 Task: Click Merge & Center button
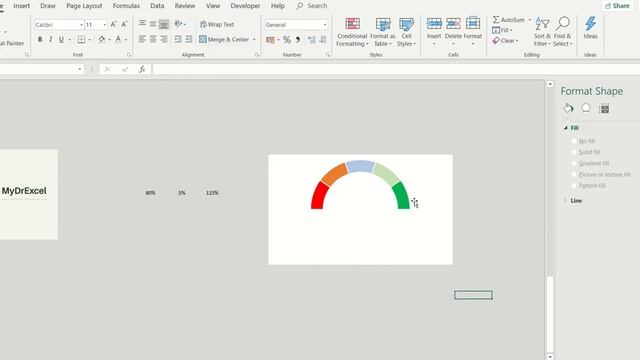(224, 40)
